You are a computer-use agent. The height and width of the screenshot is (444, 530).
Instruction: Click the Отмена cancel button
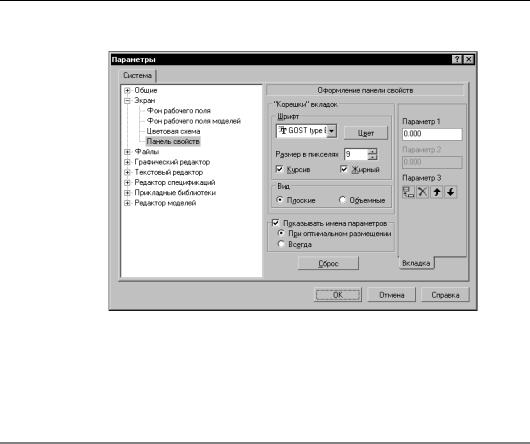(x=391, y=295)
